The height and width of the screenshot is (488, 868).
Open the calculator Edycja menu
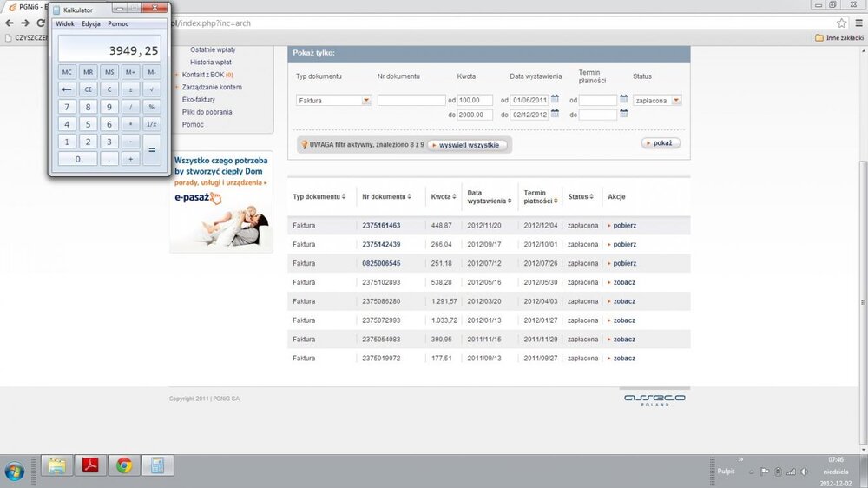point(91,24)
